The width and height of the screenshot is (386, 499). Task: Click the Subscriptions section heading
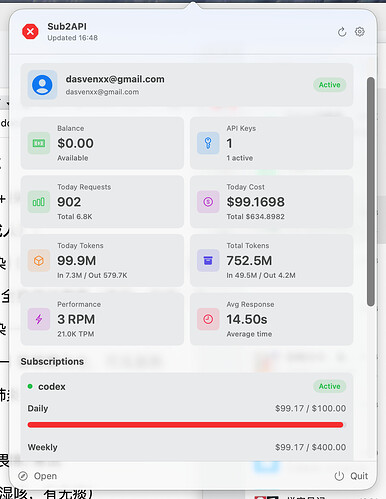(52, 362)
